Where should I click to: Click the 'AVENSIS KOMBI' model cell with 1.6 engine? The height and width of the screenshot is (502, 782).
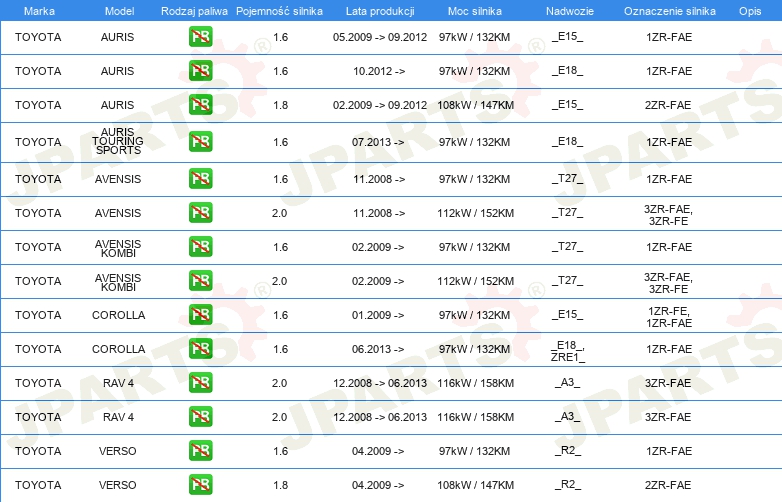(x=118, y=248)
